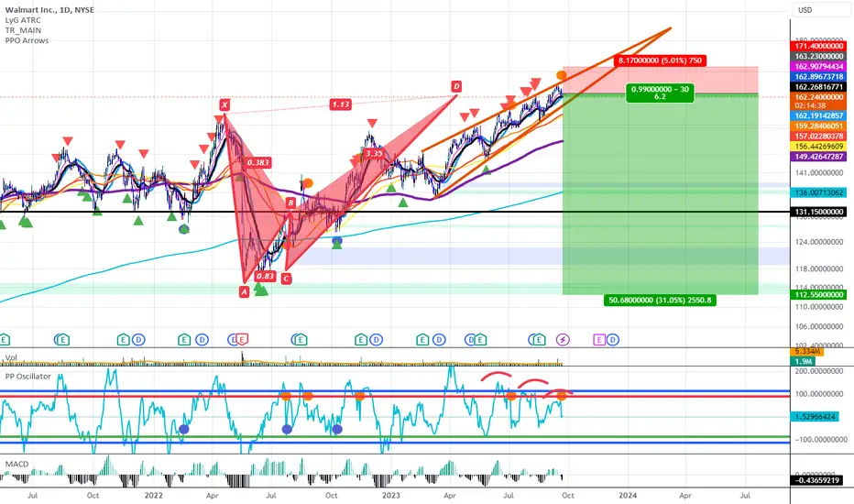Click the purple 149.42647287 price label

point(819,157)
